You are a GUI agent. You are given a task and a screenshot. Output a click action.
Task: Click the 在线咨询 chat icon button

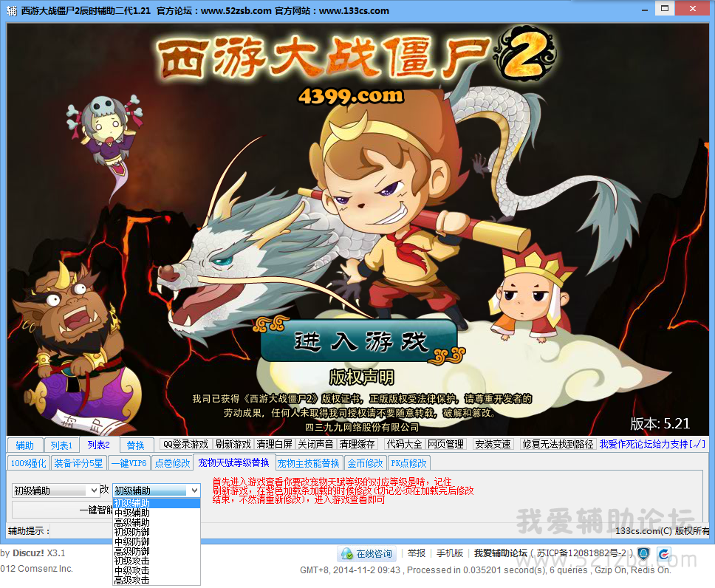(367, 553)
